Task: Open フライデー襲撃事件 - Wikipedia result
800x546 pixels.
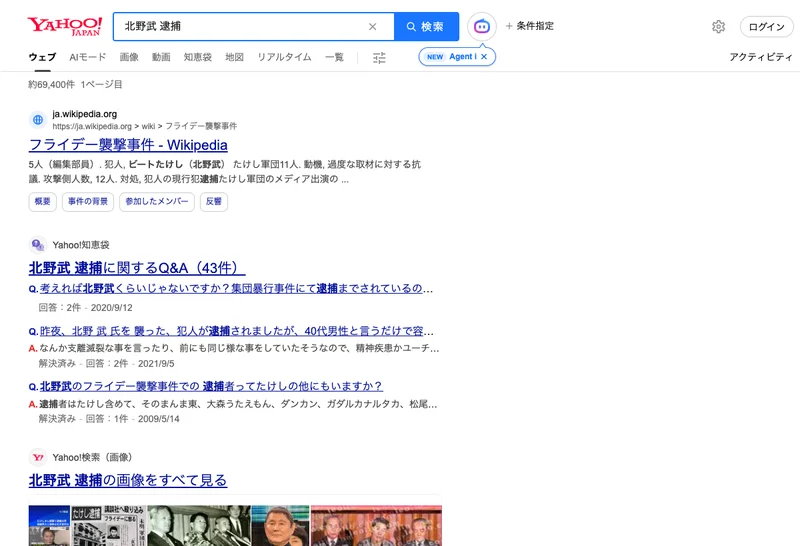Action: (x=128, y=145)
